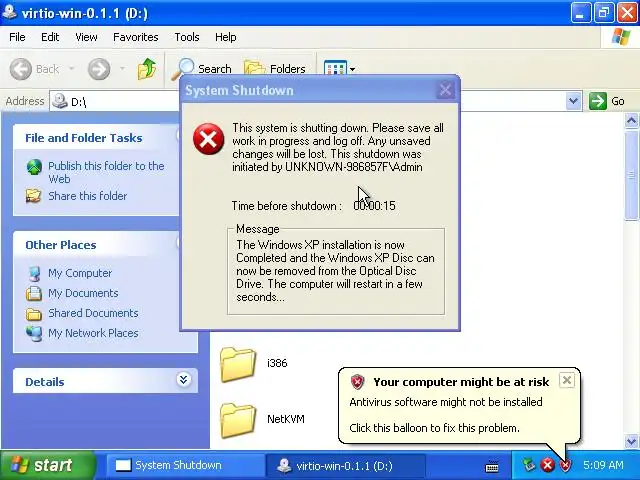Viewport: 640px width, 480px height.
Task: Close the System Shutdown dialog
Action: point(445,90)
